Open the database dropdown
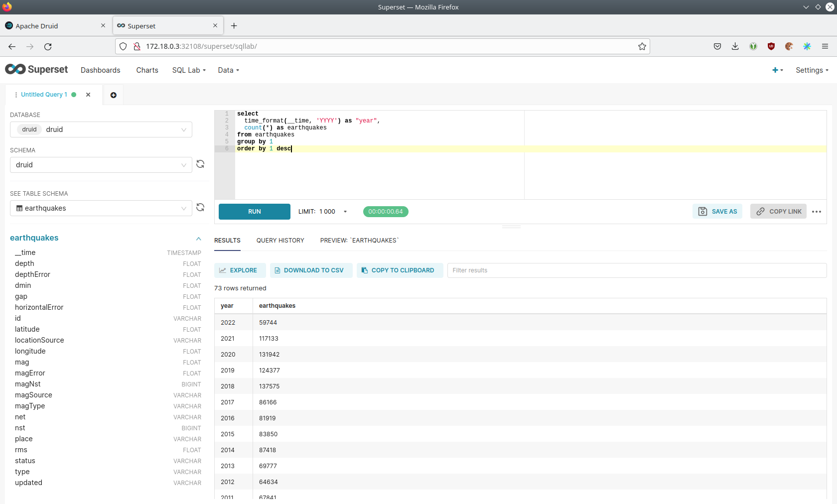 101,129
